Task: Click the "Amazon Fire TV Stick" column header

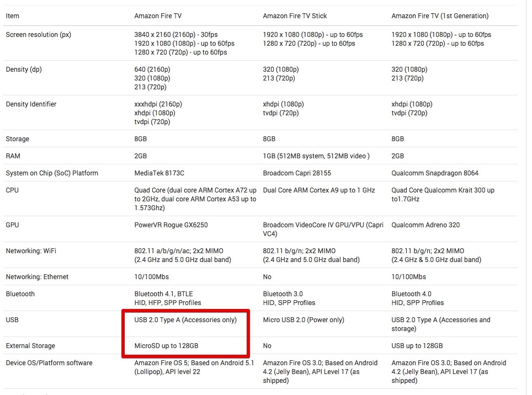Action: pyautogui.click(x=295, y=16)
